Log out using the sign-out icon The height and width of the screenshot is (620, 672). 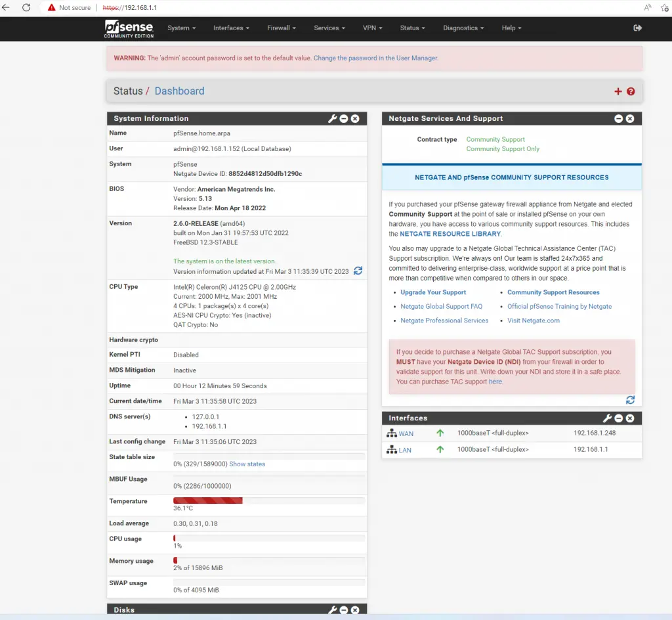coord(638,28)
